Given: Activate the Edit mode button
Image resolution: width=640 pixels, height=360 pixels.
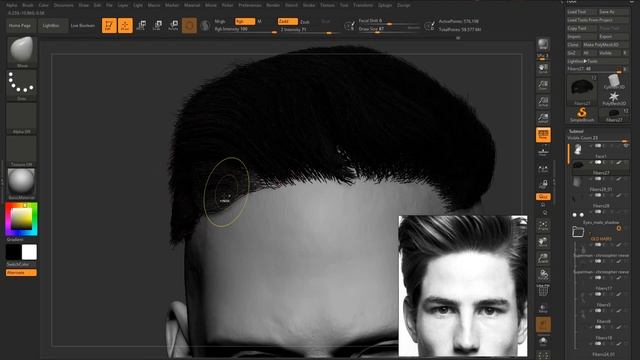Looking at the screenshot, I should point(109,25).
